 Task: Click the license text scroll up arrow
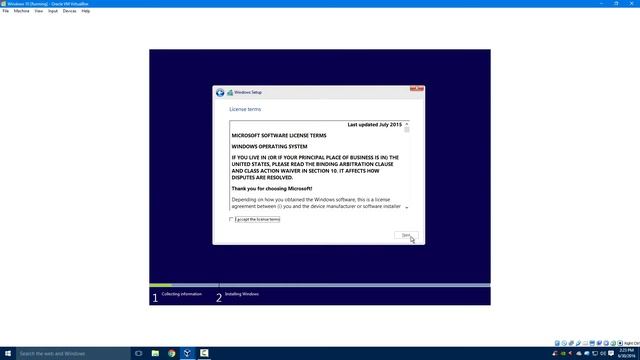407,124
